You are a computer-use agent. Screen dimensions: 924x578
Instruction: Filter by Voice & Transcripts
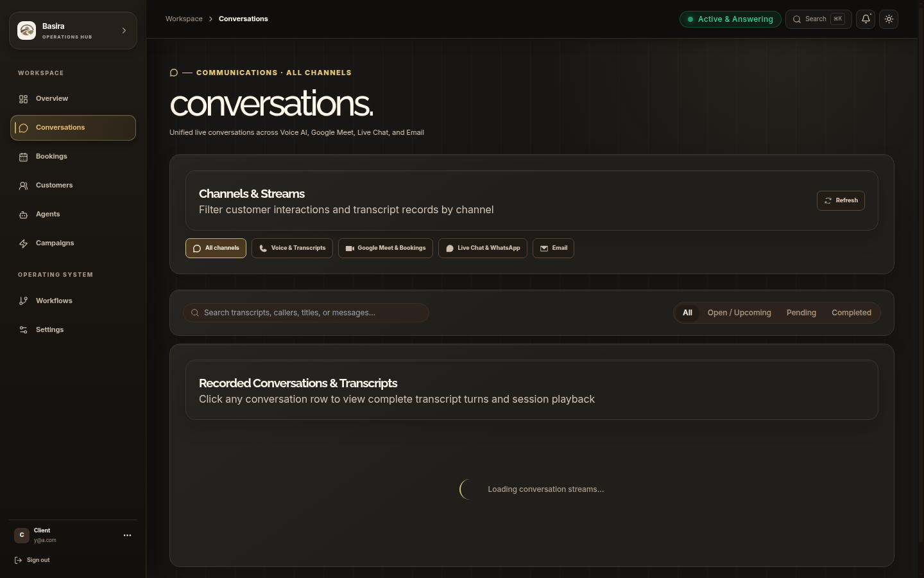[292, 248]
